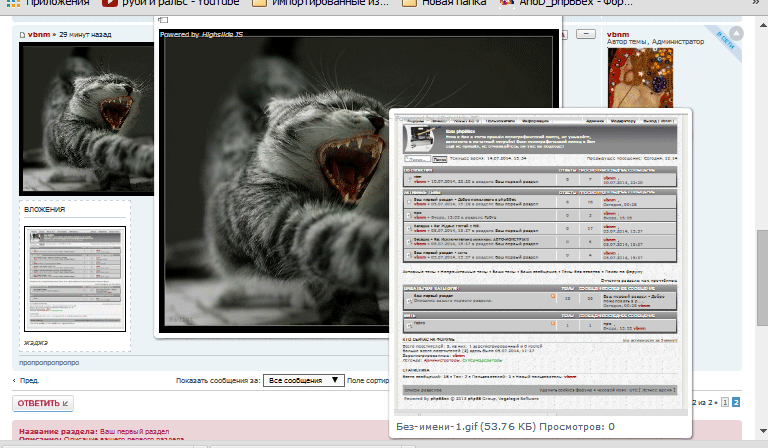Click the 'Ваш первый раздел' section name
Viewport: 768px width, 448px height.
tap(140, 429)
